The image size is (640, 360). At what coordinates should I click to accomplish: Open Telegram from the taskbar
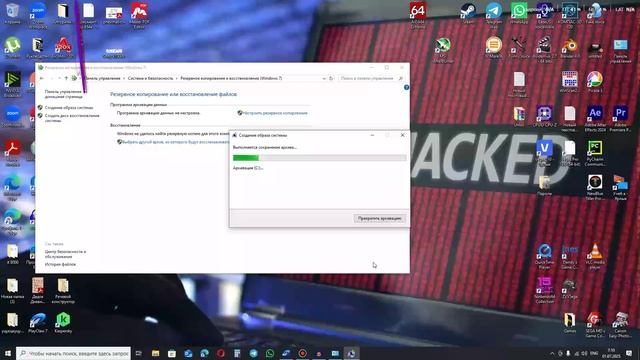[x=253, y=353]
